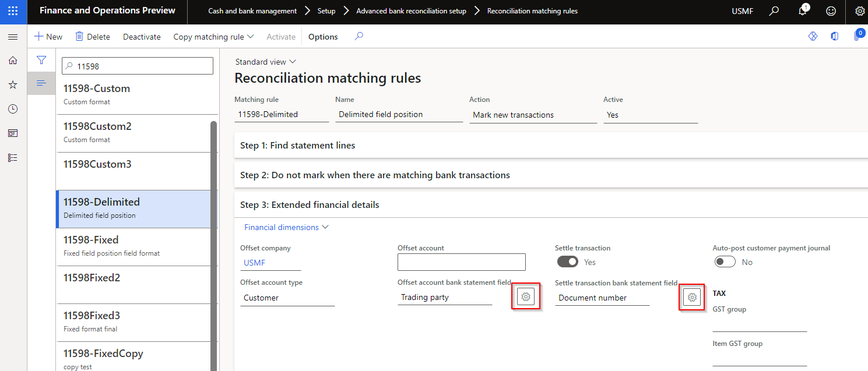The height and width of the screenshot is (371, 868).
Task: Open the Settle transaction bank statement field gear
Action: [691, 297]
